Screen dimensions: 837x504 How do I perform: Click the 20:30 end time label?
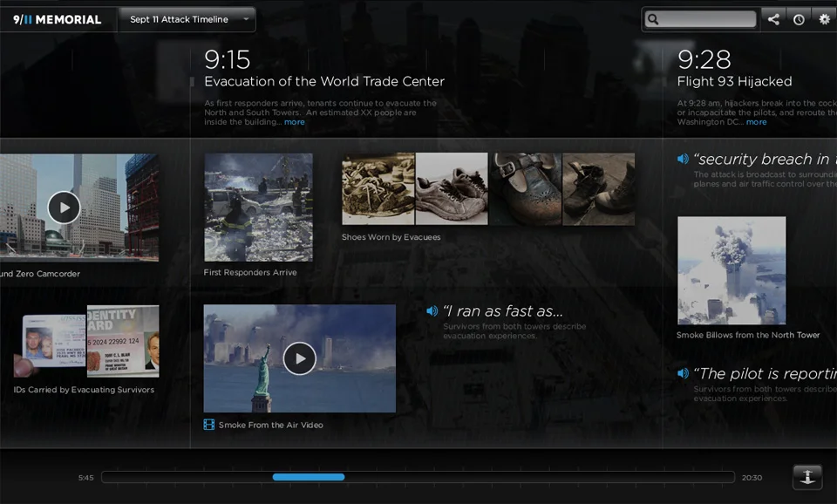point(752,478)
